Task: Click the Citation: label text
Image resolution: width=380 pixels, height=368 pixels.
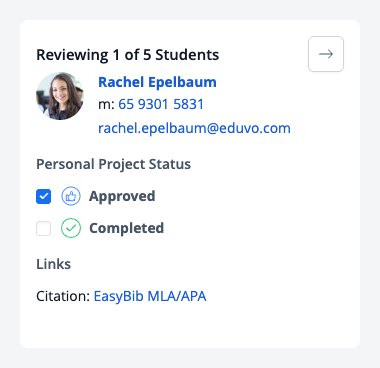Action: (x=63, y=296)
